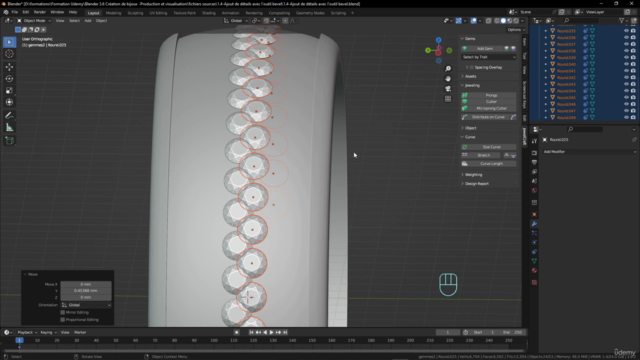Hide Round.035 in viewport via eye icon
The image size is (640, 360).
point(626,31)
